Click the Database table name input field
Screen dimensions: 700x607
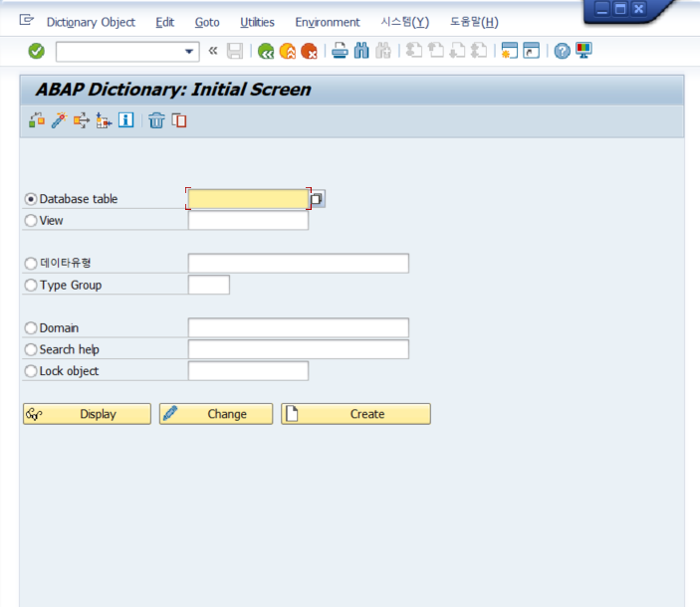click(x=248, y=199)
